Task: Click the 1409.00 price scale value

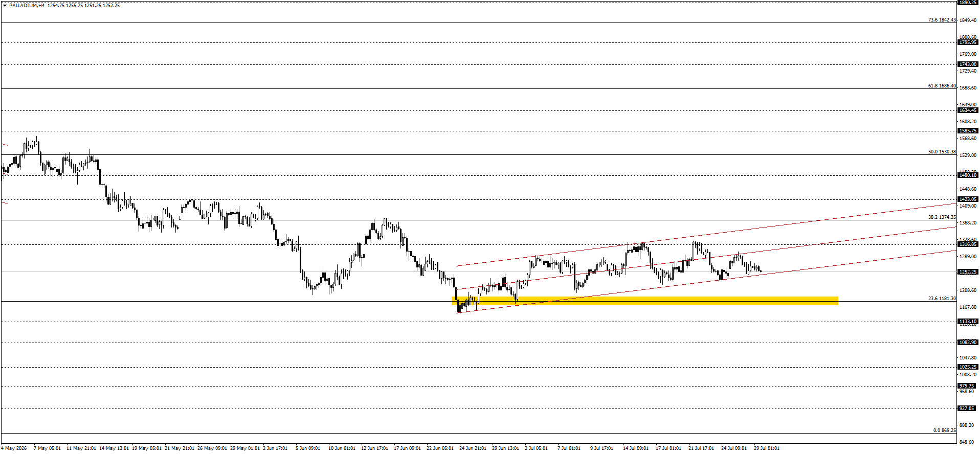Action: [967, 206]
